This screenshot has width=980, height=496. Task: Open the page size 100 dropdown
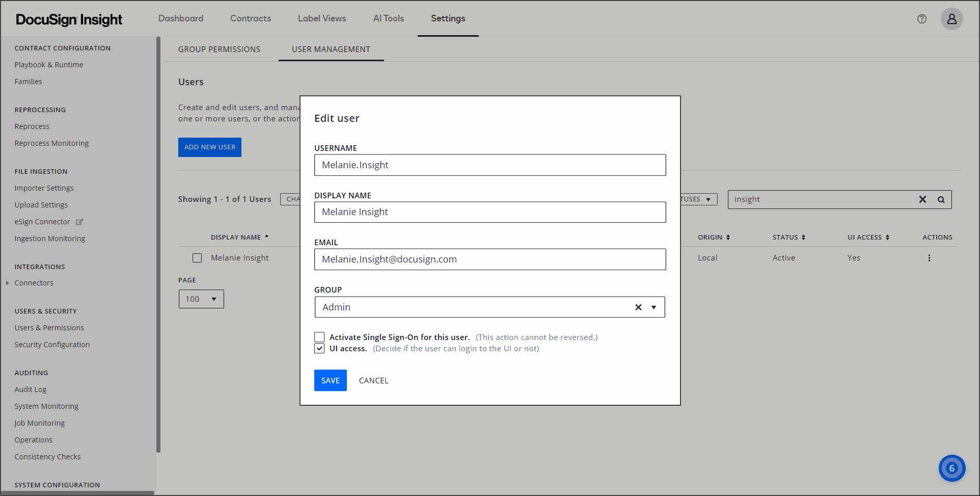(201, 299)
